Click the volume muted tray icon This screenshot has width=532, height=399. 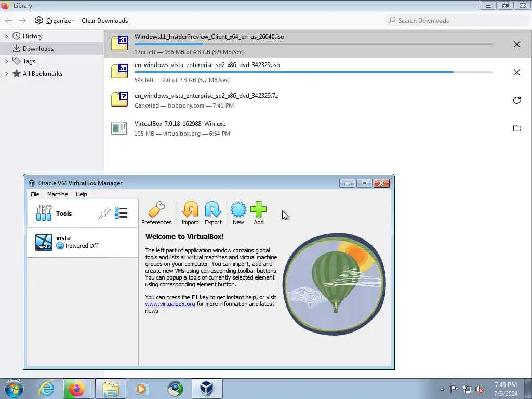(480, 390)
